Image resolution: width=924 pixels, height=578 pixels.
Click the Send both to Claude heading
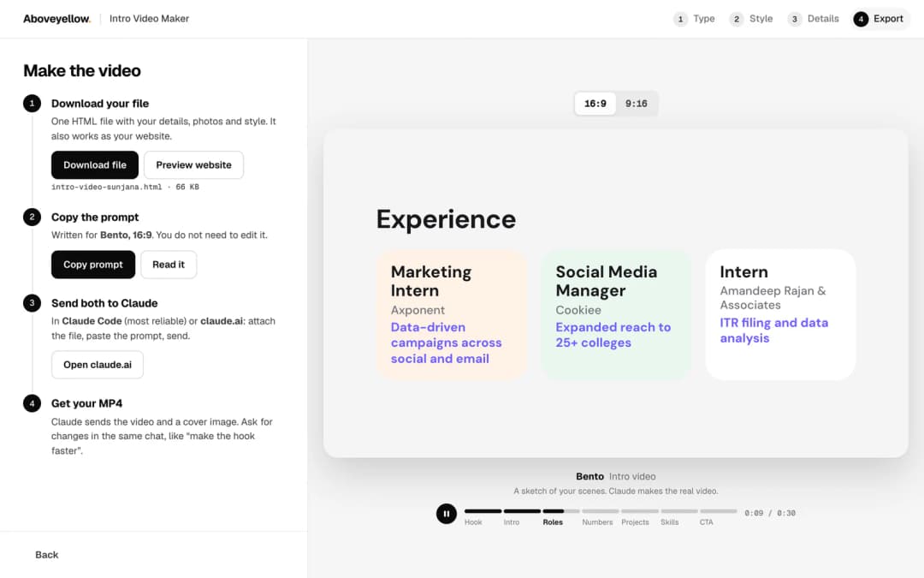pos(104,303)
